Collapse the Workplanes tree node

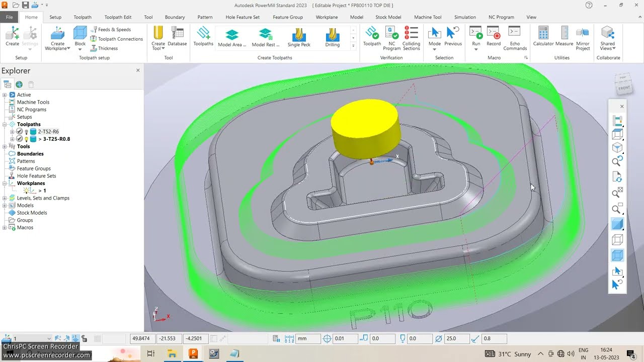pos(5,184)
